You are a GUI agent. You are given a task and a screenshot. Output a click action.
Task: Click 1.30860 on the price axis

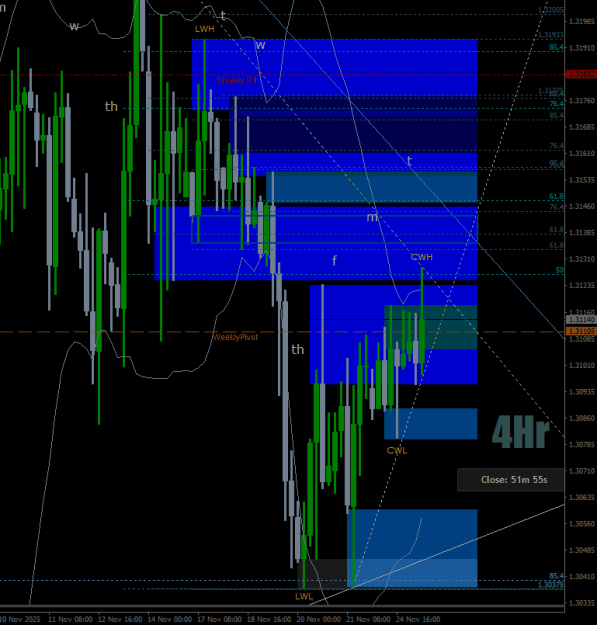pyautogui.click(x=582, y=418)
